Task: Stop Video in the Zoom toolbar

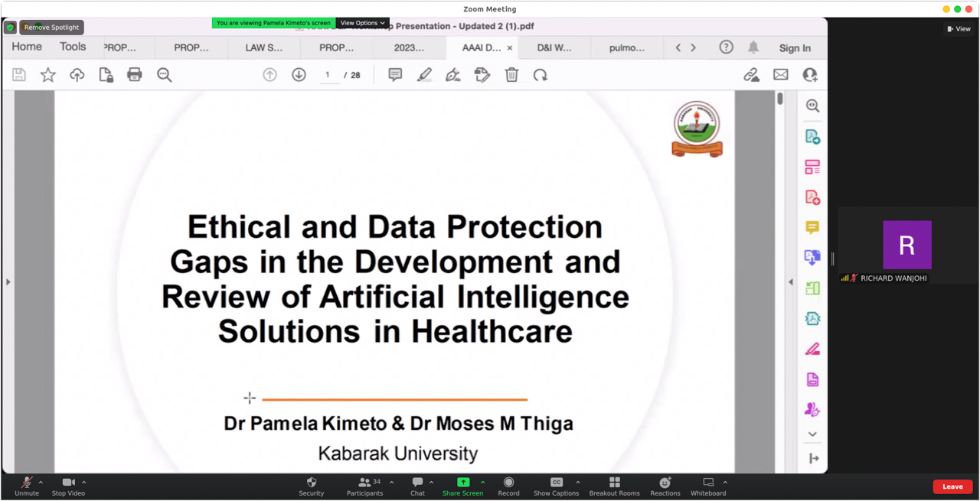Action: [x=68, y=486]
